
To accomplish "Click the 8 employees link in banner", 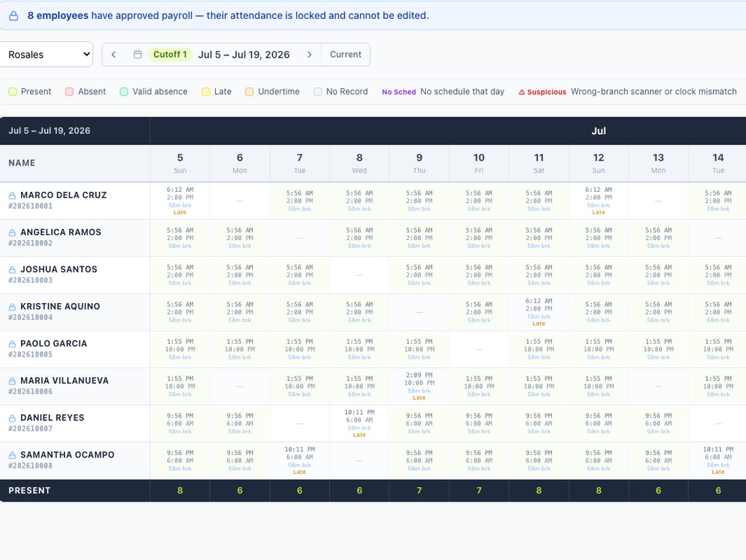I will [x=58, y=16].
